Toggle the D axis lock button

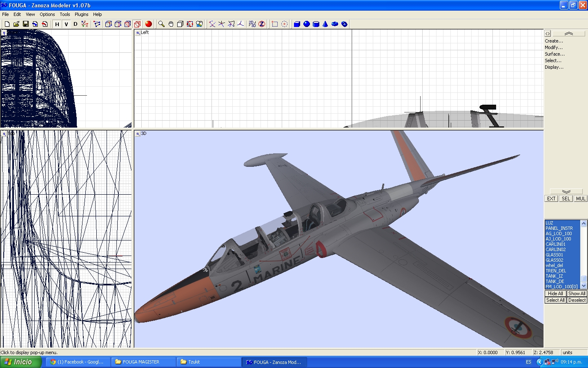click(x=75, y=24)
